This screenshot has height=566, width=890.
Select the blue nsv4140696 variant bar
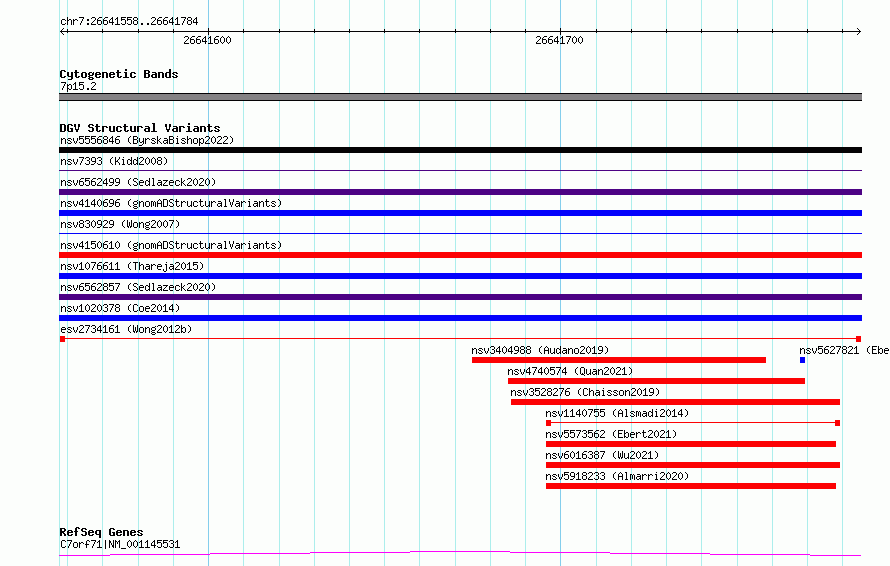pyautogui.click(x=460, y=213)
